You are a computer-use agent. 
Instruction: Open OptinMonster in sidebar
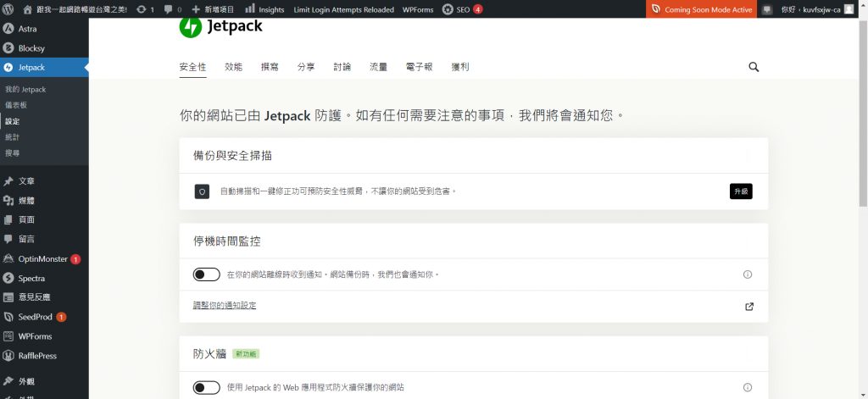(44, 259)
